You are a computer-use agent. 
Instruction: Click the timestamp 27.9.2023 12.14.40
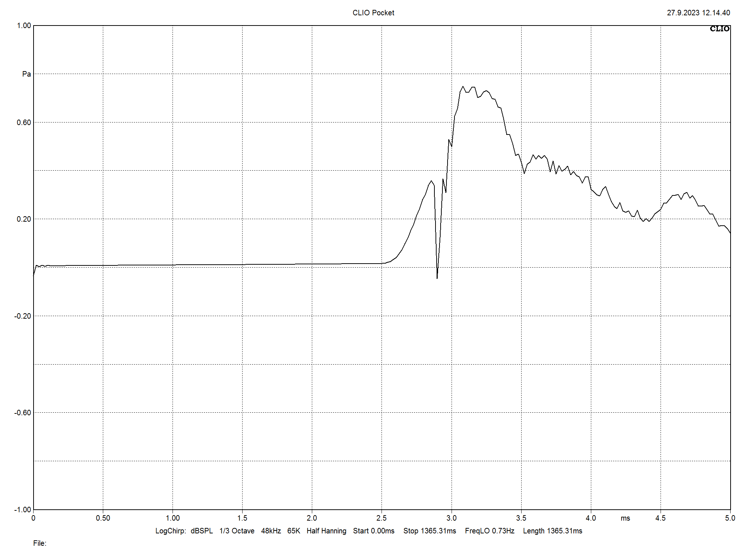tap(698, 13)
